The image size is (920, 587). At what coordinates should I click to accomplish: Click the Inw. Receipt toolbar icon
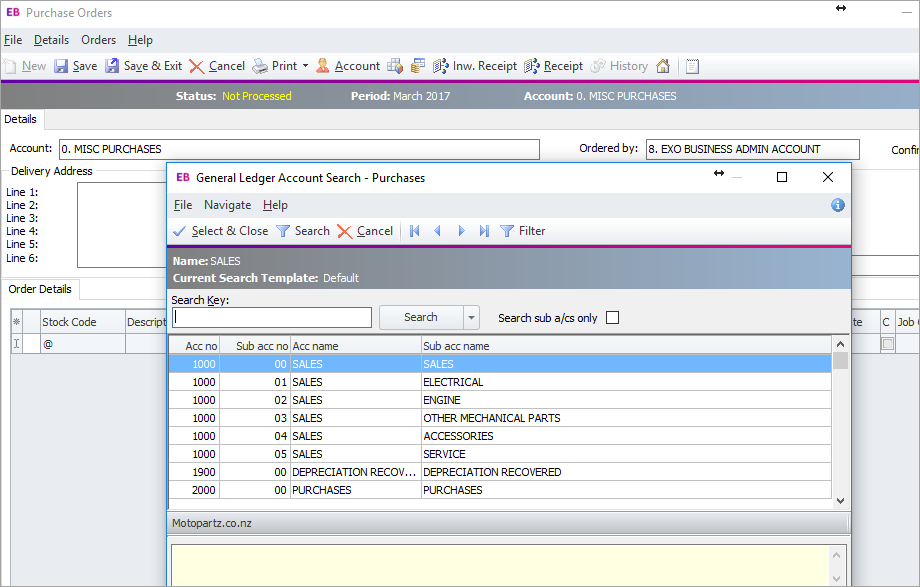click(441, 66)
